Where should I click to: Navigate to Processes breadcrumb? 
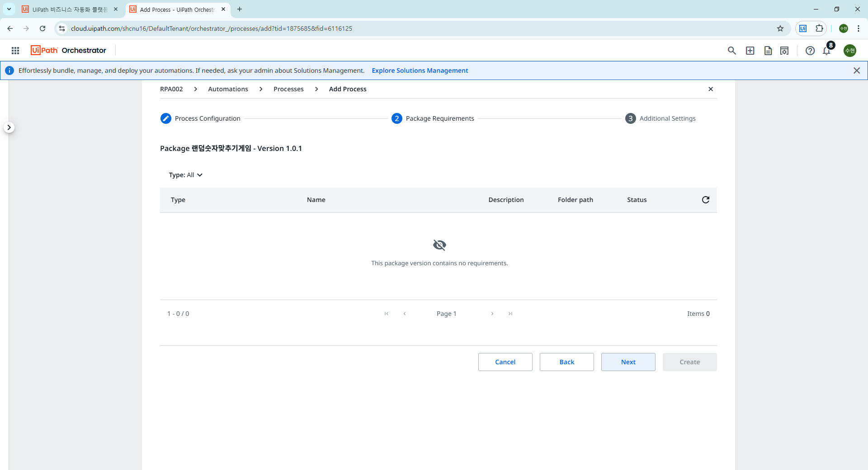[x=288, y=89]
